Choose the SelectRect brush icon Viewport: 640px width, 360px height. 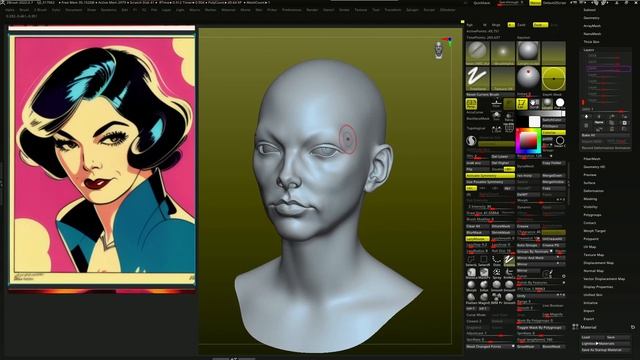484,260
